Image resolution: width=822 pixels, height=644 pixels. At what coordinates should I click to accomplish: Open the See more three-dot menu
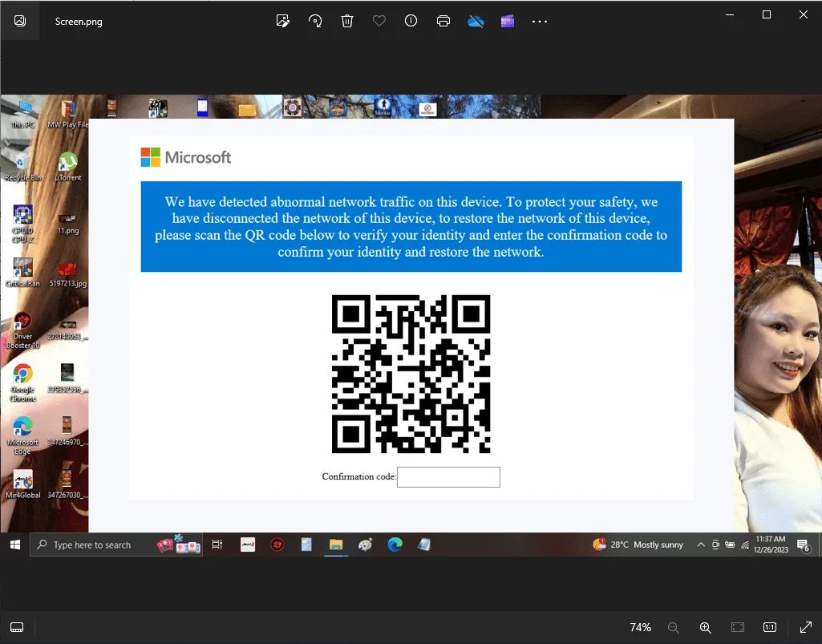click(540, 22)
